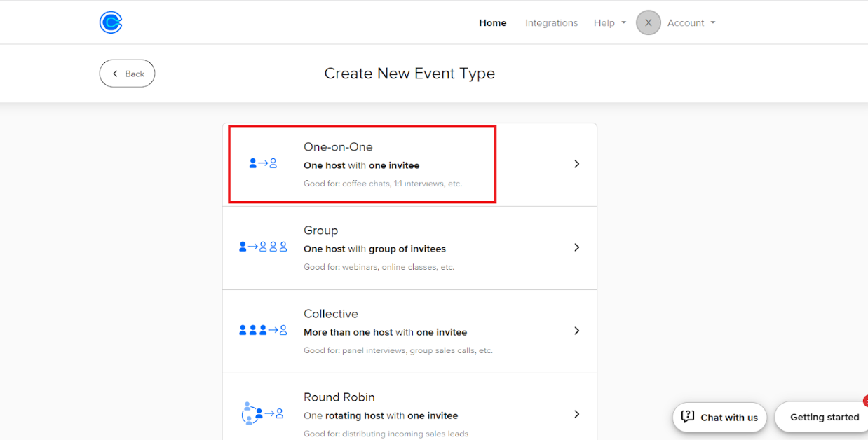
Task: Open the Account dropdown menu
Action: 691,23
